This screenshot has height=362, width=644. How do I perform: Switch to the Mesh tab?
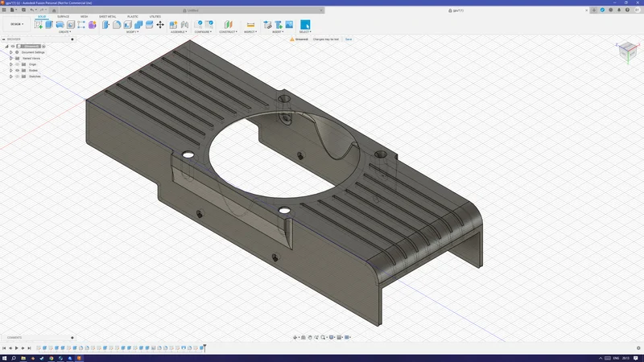pos(85,17)
